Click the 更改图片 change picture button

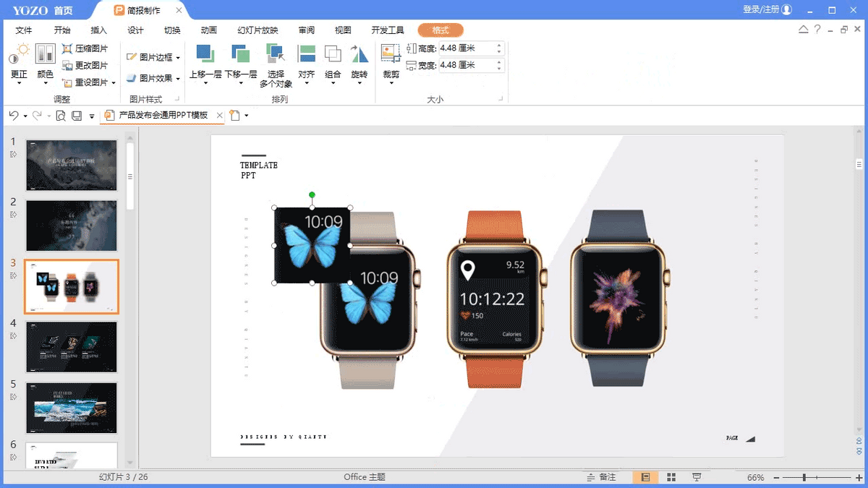pyautogui.click(x=85, y=65)
